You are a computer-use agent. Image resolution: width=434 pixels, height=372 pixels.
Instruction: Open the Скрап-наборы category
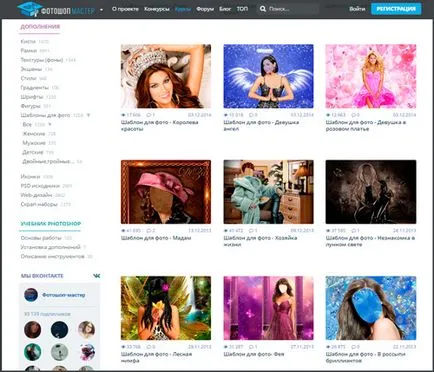click(39, 204)
